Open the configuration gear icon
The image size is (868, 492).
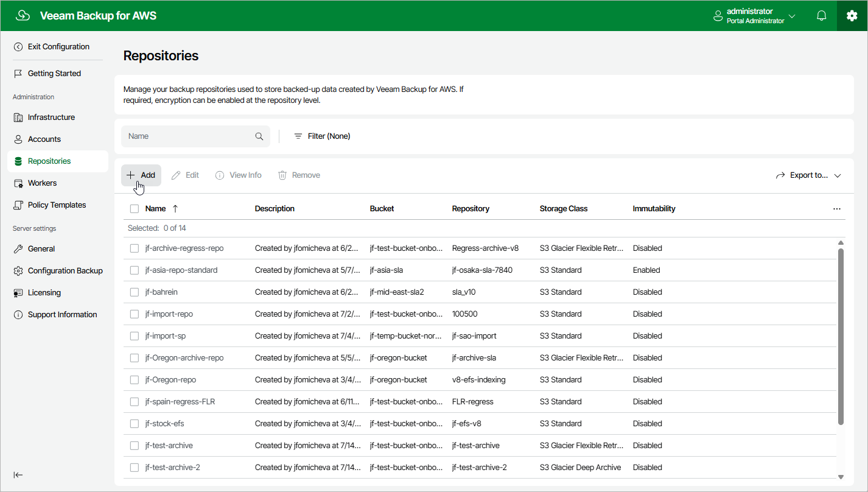852,16
